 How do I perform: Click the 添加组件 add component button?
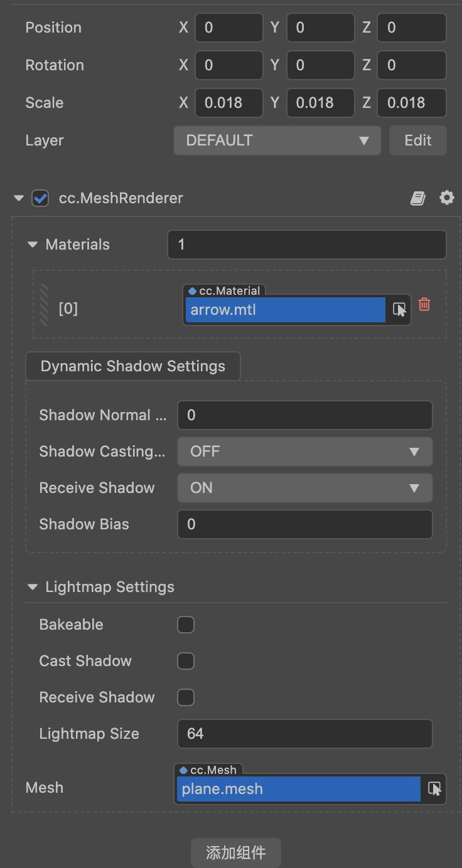tap(235, 852)
